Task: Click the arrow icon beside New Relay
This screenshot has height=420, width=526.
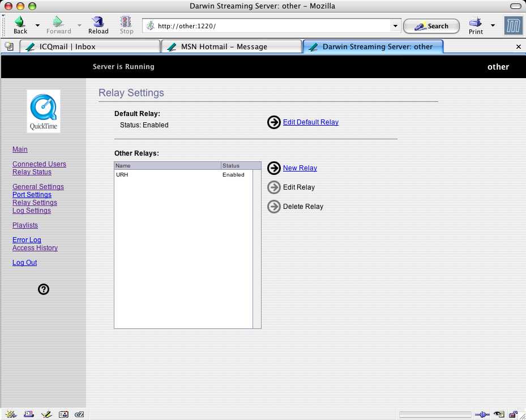Action: pyautogui.click(x=274, y=168)
